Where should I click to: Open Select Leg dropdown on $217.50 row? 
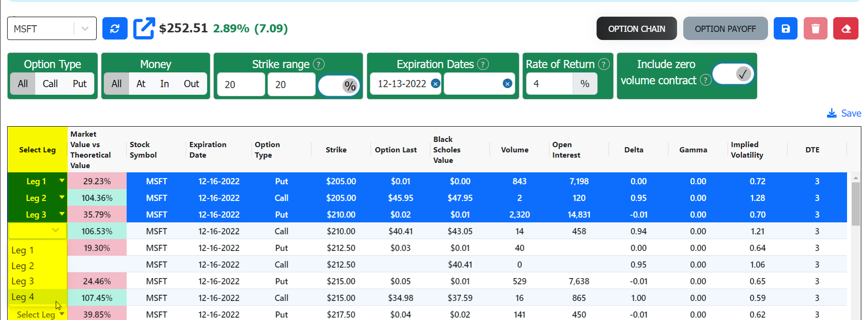62,314
